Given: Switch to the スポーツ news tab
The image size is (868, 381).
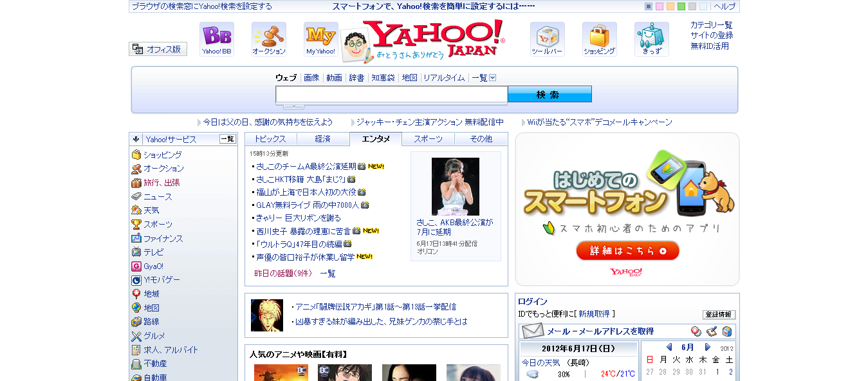Looking at the screenshot, I should pos(429,139).
